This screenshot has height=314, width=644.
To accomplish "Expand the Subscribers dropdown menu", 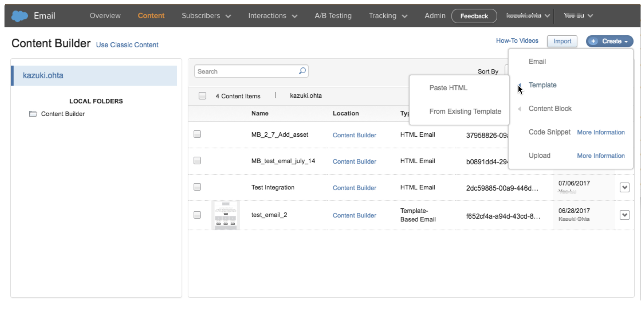I will pyautogui.click(x=206, y=16).
